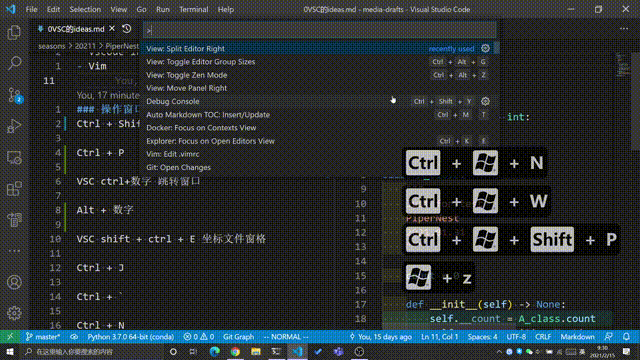Open editor More Actions ellipsis at top right

click(624, 29)
